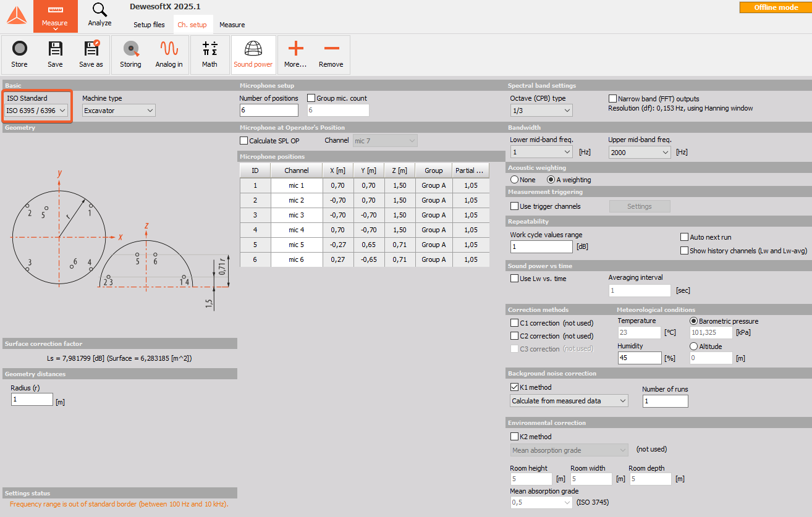812x517 pixels.
Task: Click the Channel column header
Action: pyautogui.click(x=297, y=170)
